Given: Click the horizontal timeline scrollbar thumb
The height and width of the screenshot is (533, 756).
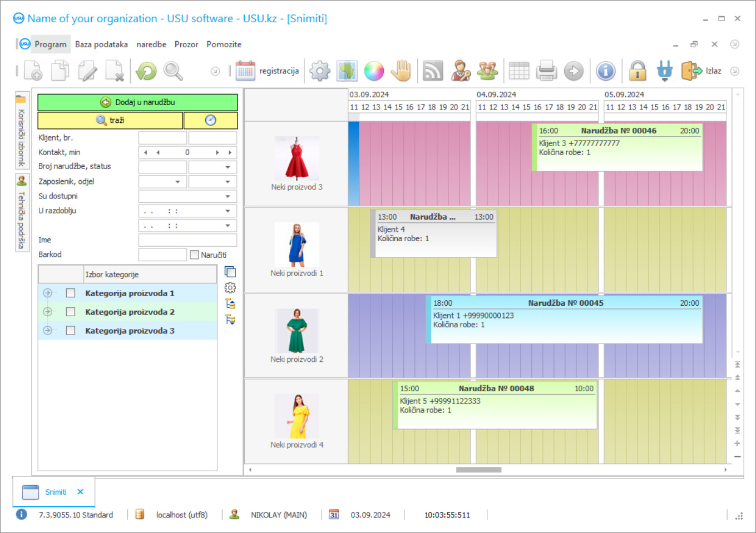Looking at the screenshot, I should point(478,470).
